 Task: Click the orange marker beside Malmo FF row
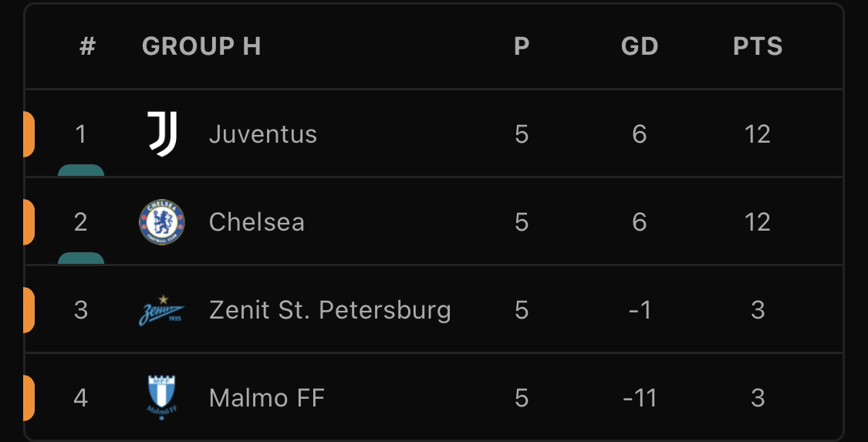point(29,398)
